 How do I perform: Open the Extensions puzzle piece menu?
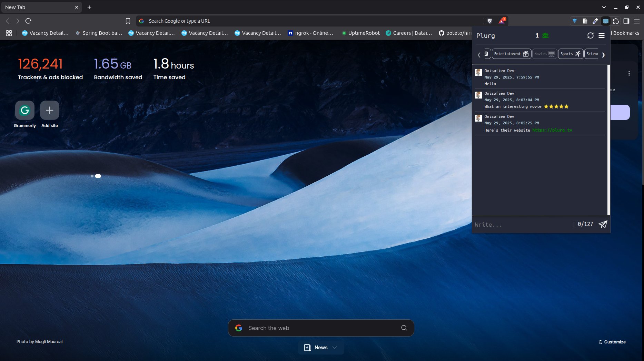(x=616, y=21)
